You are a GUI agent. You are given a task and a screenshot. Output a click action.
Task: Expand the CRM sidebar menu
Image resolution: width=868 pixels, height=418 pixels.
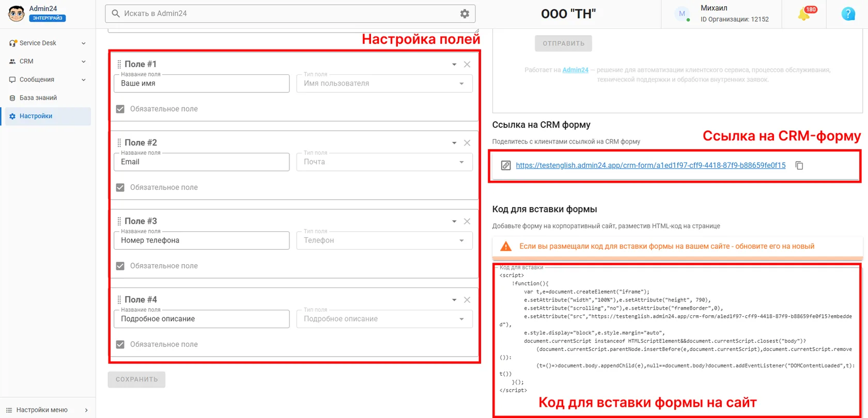click(x=47, y=61)
